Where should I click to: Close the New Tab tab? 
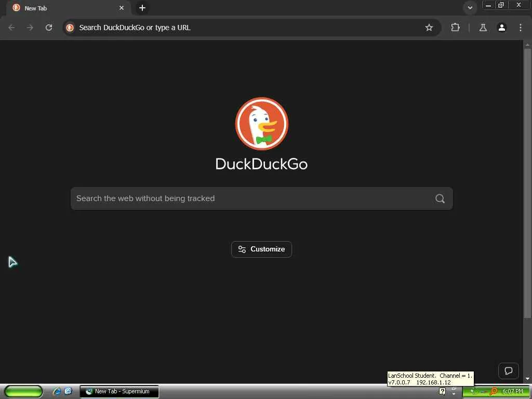click(122, 8)
